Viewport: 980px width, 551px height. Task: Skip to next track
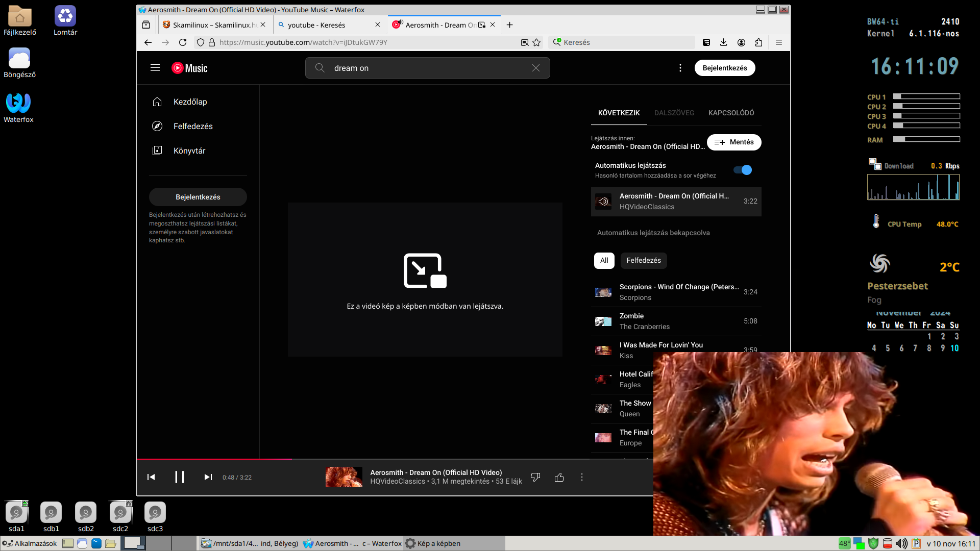coord(208,477)
